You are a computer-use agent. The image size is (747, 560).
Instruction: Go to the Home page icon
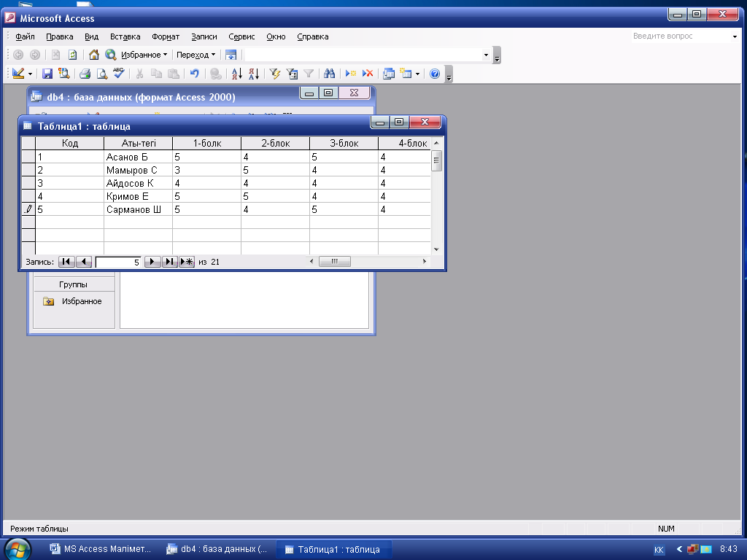coord(94,55)
